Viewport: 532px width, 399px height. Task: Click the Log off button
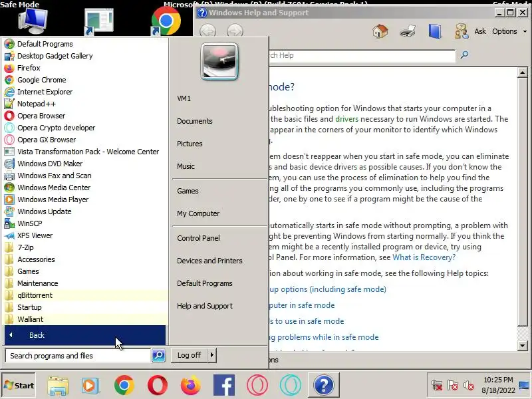click(x=189, y=355)
